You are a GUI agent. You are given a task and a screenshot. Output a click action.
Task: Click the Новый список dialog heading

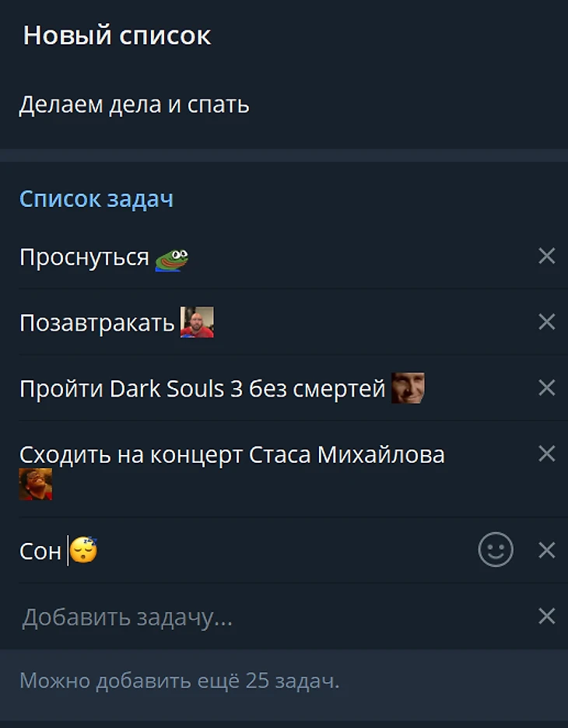pos(117,35)
